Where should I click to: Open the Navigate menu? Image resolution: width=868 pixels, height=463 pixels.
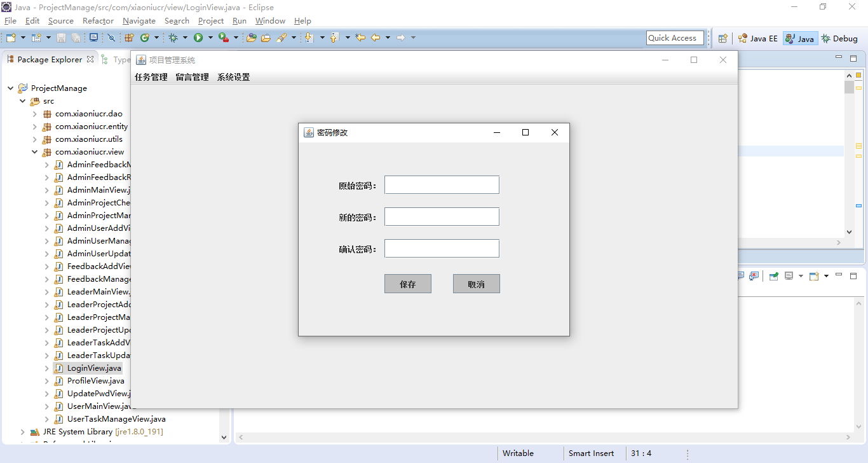click(x=139, y=21)
